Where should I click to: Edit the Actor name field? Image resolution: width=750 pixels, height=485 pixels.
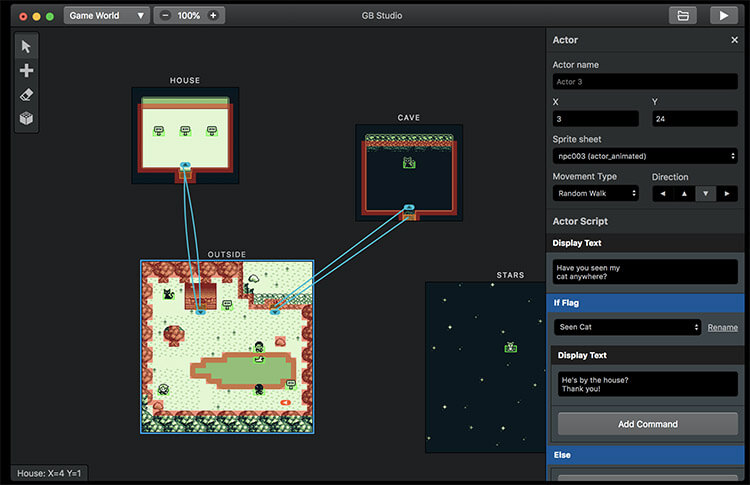coord(645,82)
